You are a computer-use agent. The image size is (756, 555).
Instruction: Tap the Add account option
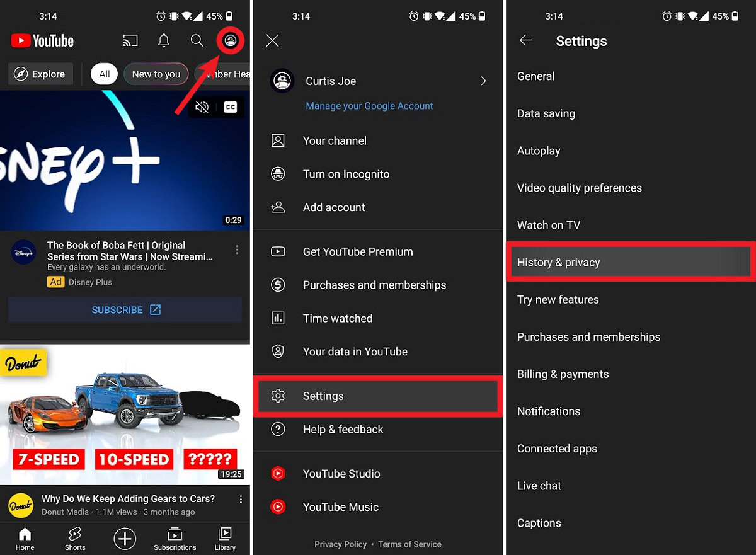click(378, 207)
